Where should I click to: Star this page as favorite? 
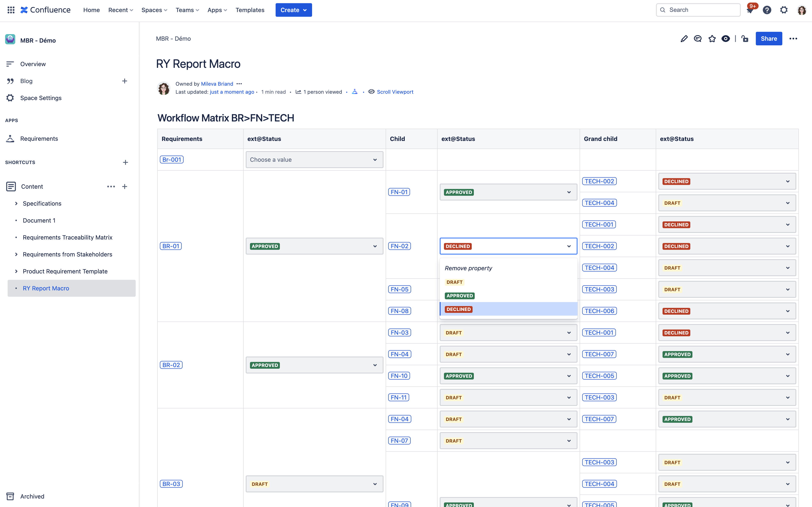tap(712, 39)
